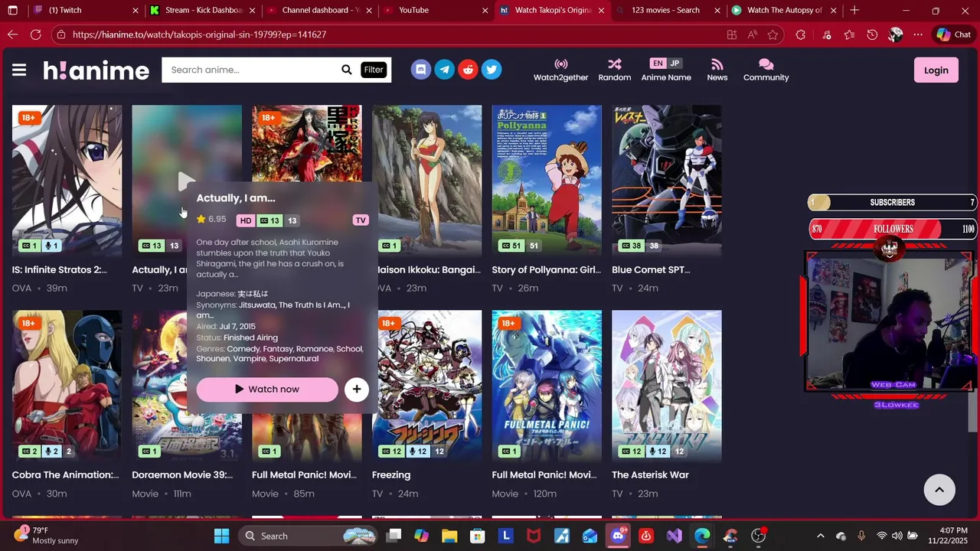Open the HiAnime hamburger menu
The height and width of the screenshot is (551, 980).
[x=19, y=70]
